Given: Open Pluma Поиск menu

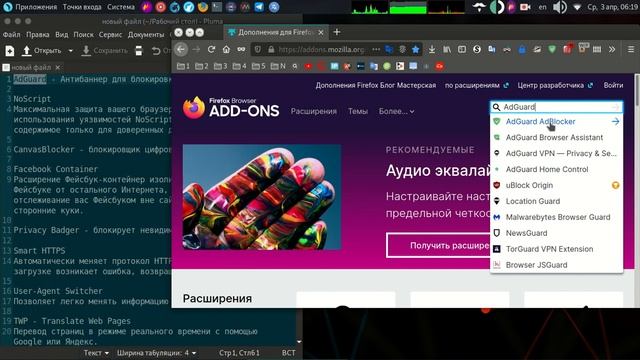Looking at the screenshot, I should 84,35.
